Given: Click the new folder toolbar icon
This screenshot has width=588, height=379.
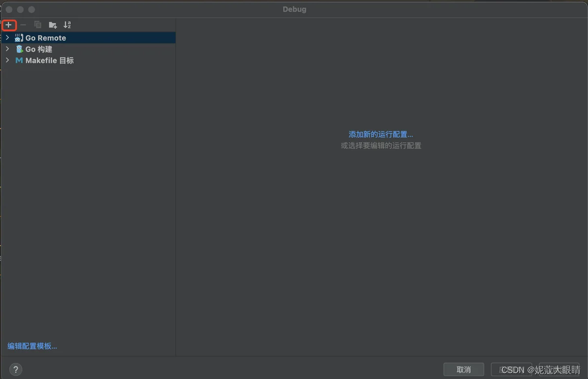Looking at the screenshot, I should point(53,25).
